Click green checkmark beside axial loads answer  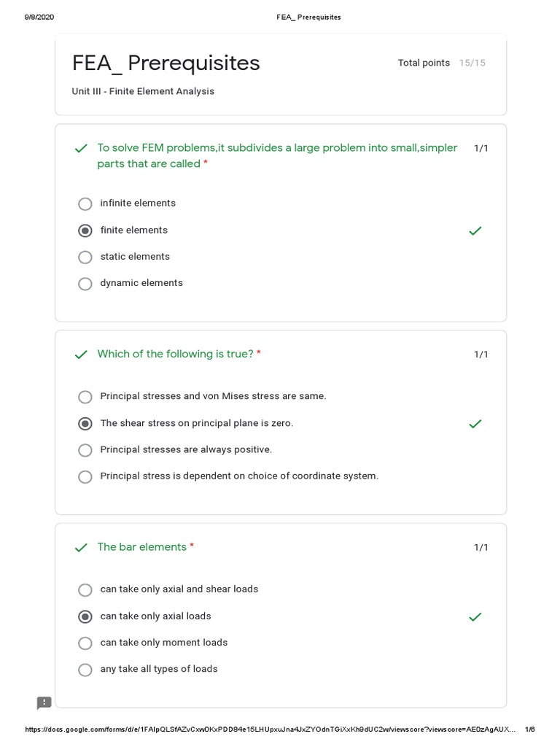[x=475, y=617]
